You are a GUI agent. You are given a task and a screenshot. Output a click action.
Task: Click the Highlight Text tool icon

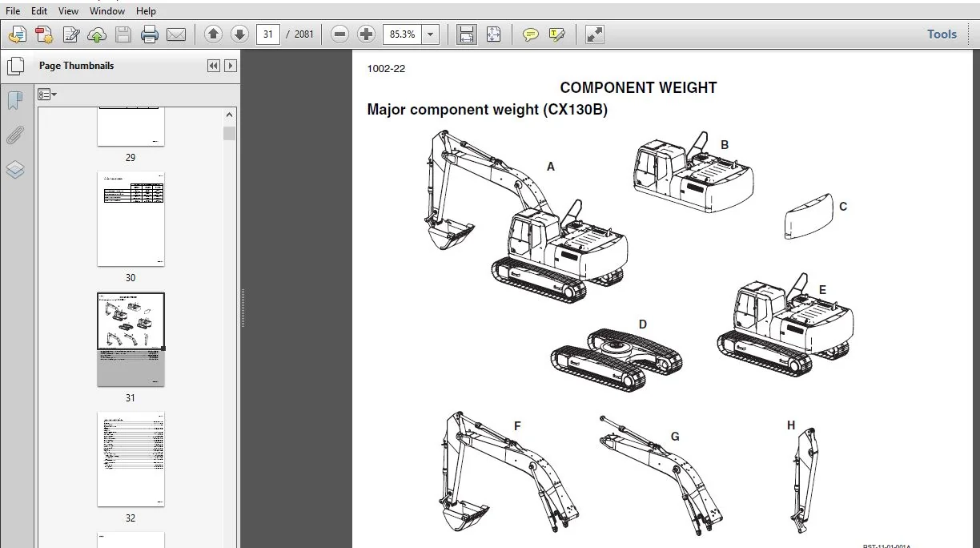557,34
